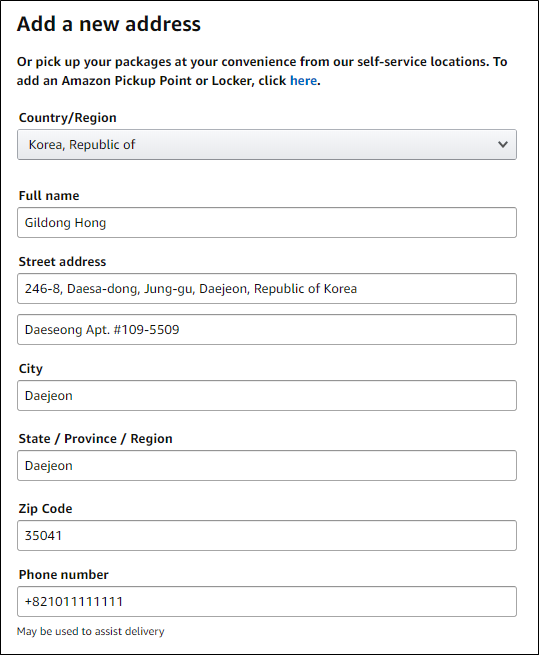This screenshot has width=539, height=655.
Task: Select the Zip Code field containing 35041
Action: [267, 536]
